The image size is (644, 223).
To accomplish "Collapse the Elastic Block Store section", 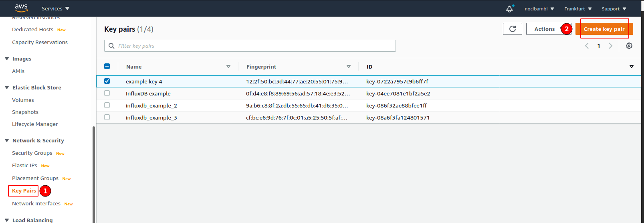I will (x=7, y=87).
